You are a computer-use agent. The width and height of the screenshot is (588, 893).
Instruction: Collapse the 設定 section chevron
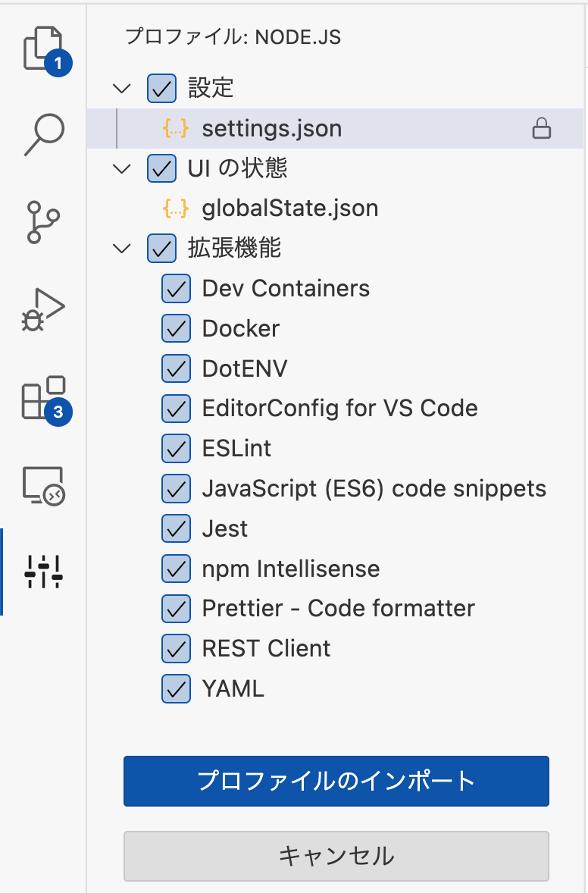(x=122, y=88)
